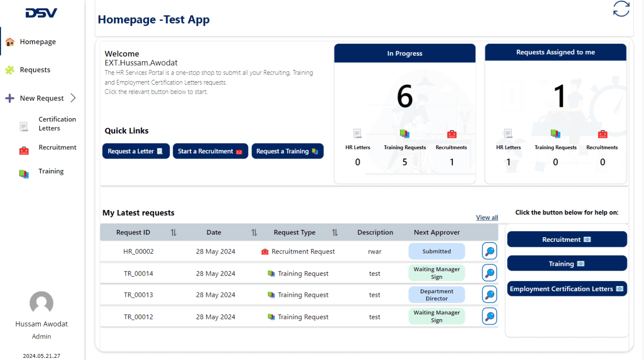Viewport: 644px width, 360px height.
Task: Click Waiting Manager Sign badge for TR_00014
Action: 437,273
